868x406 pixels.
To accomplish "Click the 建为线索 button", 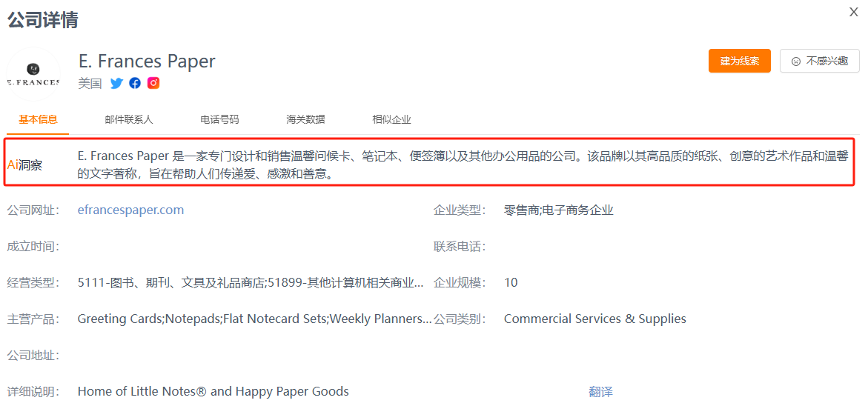I will pyautogui.click(x=740, y=61).
